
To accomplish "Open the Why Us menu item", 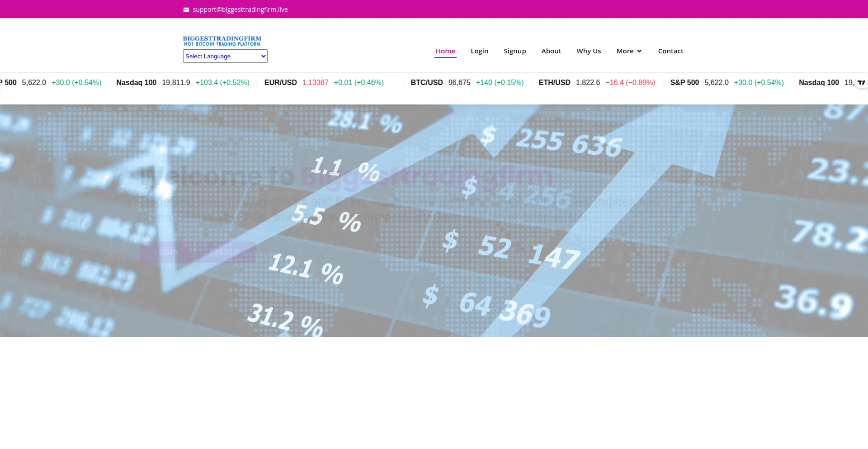I will coord(589,51).
